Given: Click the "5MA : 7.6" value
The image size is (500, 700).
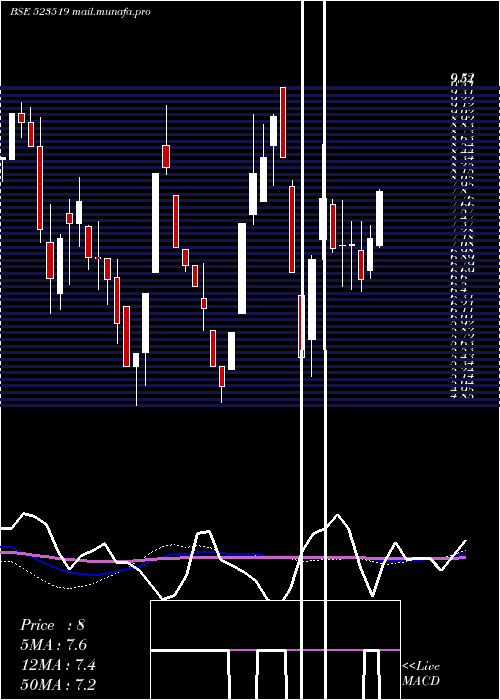Looking at the screenshot, I should click(54, 645).
